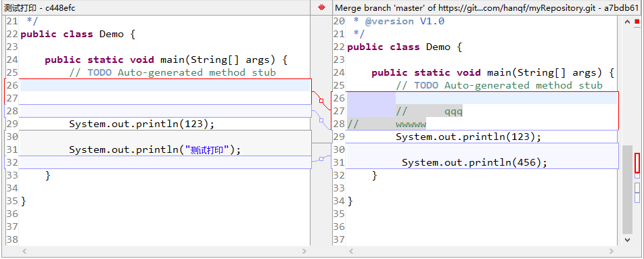Click the blue connector handle near line 28
This screenshot has height=259, width=644.
point(321,120)
